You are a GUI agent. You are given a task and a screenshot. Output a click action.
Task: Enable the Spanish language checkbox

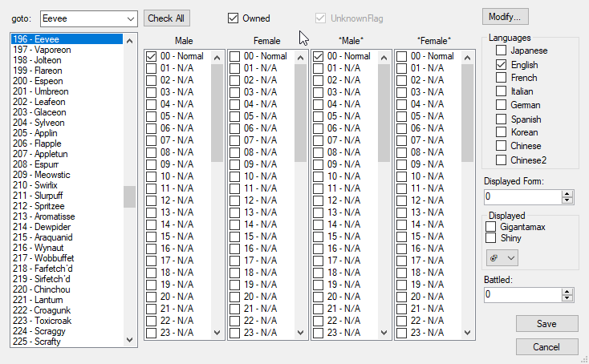point(518,119)
